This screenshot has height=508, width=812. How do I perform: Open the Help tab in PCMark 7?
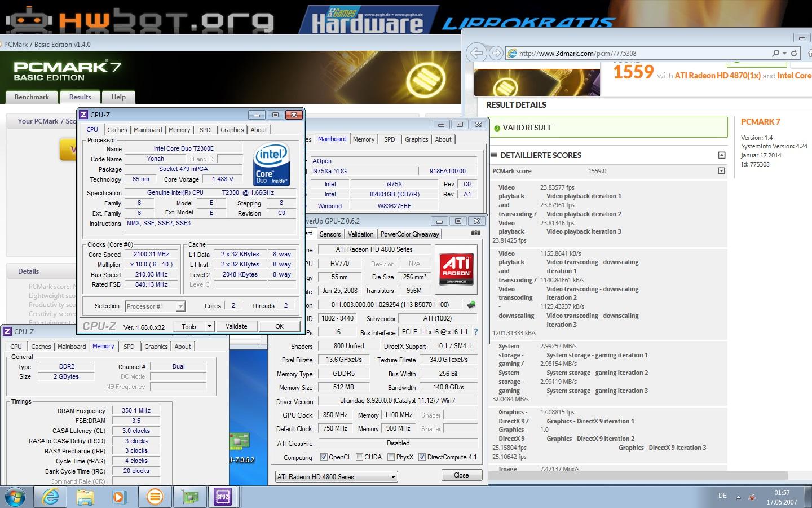point(118,97)
